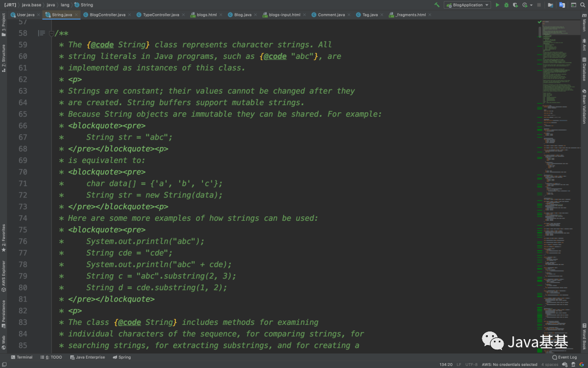Switch to TypeController.java tab
The image size is (588, 368).
click(161, 15)
